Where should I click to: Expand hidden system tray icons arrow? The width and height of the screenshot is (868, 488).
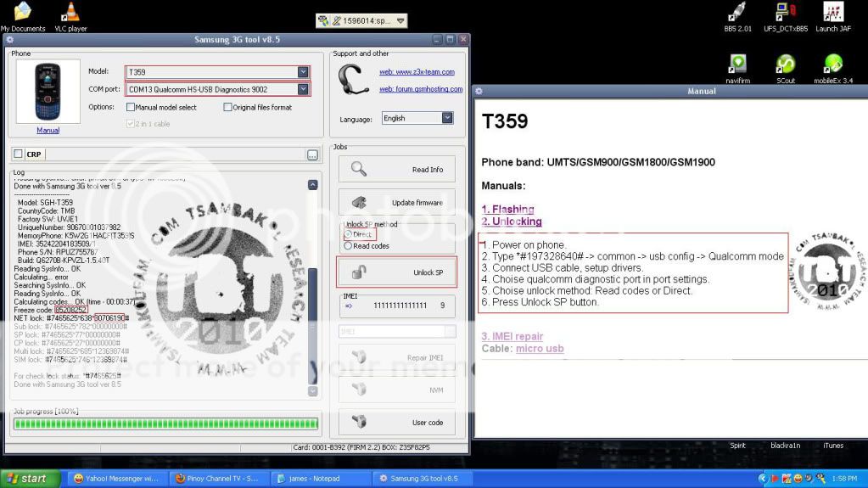[x=762, y=478]
